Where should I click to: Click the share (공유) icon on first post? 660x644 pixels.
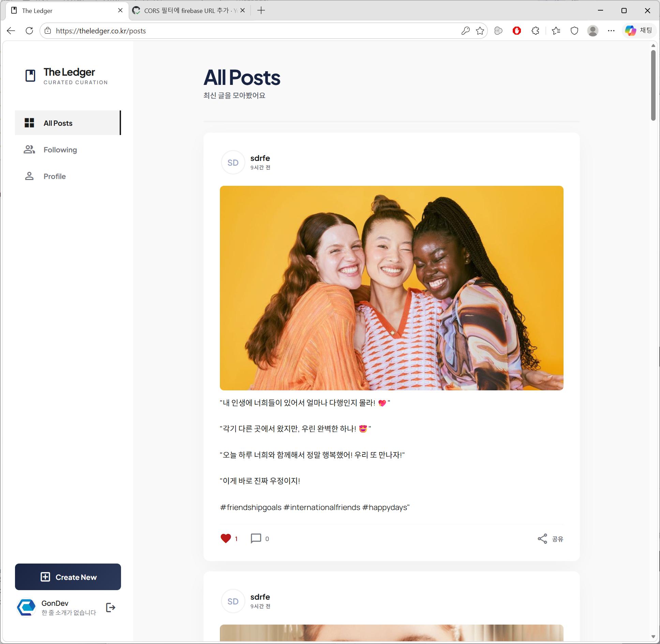[542, 539]
